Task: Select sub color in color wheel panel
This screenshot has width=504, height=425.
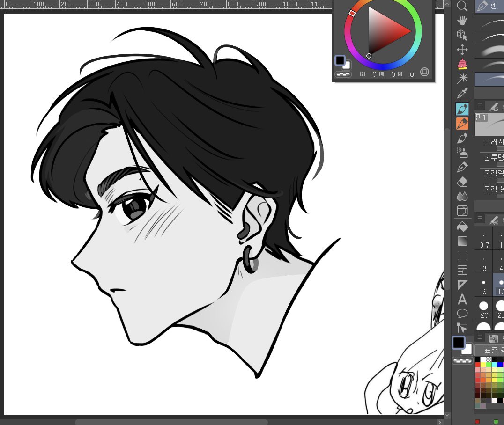Action: (x=348, y=66)
